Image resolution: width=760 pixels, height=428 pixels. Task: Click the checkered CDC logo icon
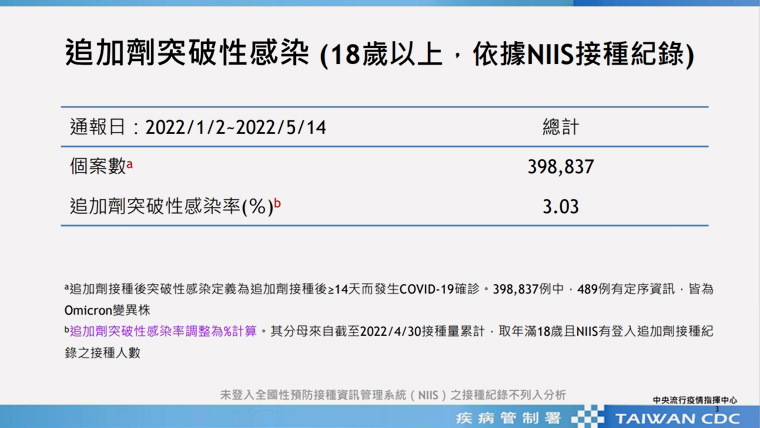[x=588, y=418]
